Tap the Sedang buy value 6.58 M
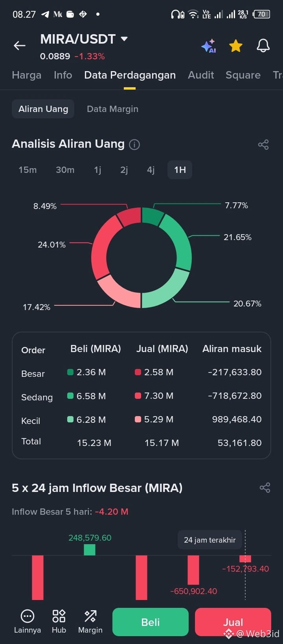283x644 pixels. pyautogui.click(x=91, y=396)
